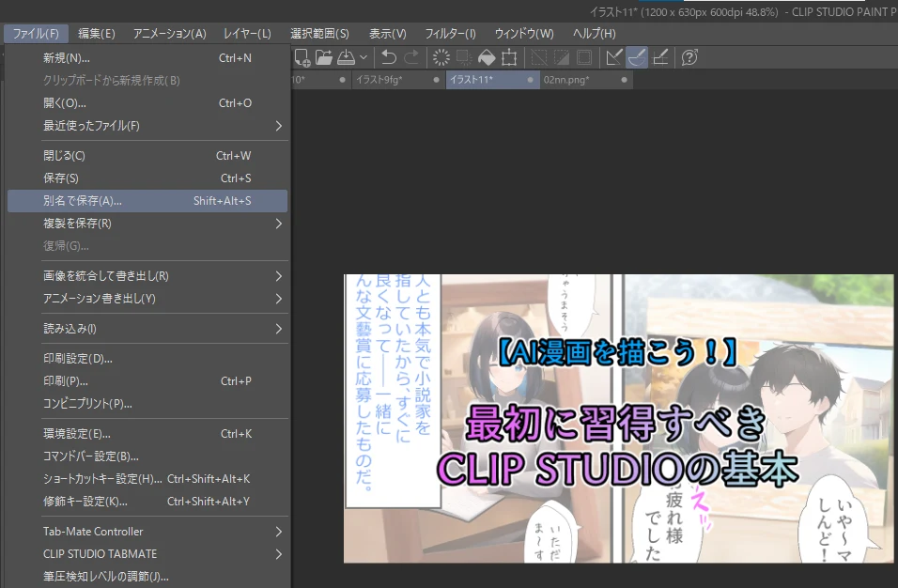Open the フィルター(I) menu
This screenshot has height=588, width=898.
tap(450, 34)
